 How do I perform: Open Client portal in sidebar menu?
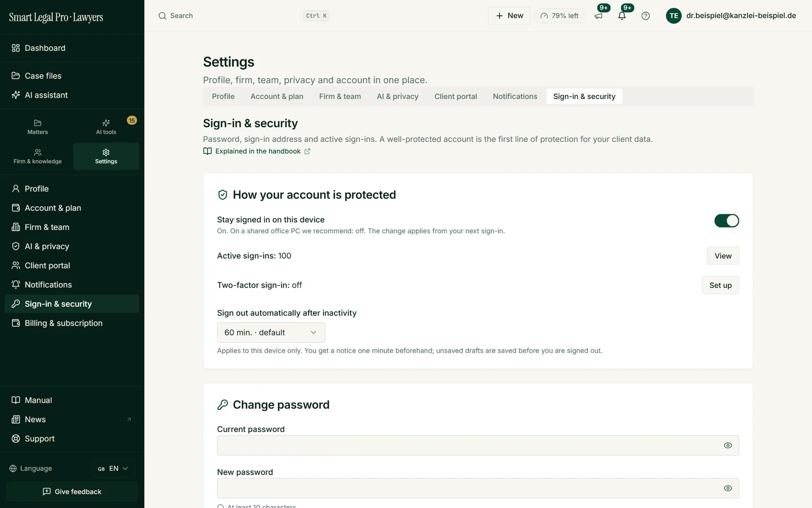(72, 266)
